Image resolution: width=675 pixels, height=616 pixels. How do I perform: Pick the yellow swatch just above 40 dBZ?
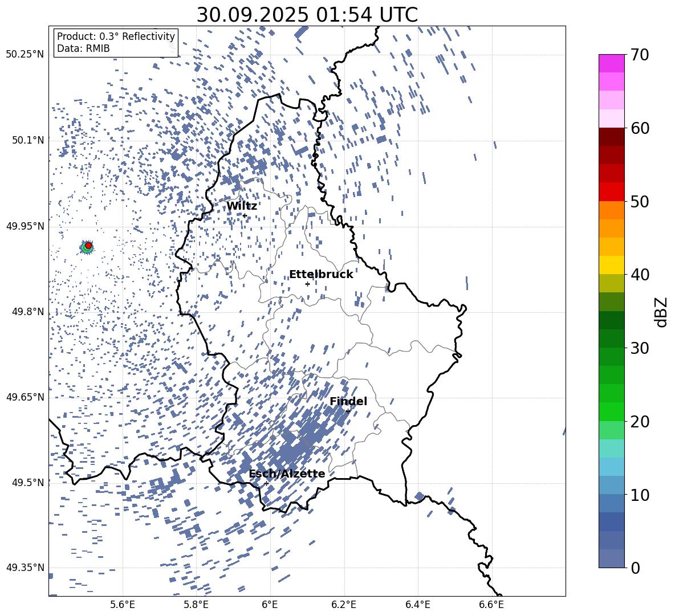tap(612, 265)
